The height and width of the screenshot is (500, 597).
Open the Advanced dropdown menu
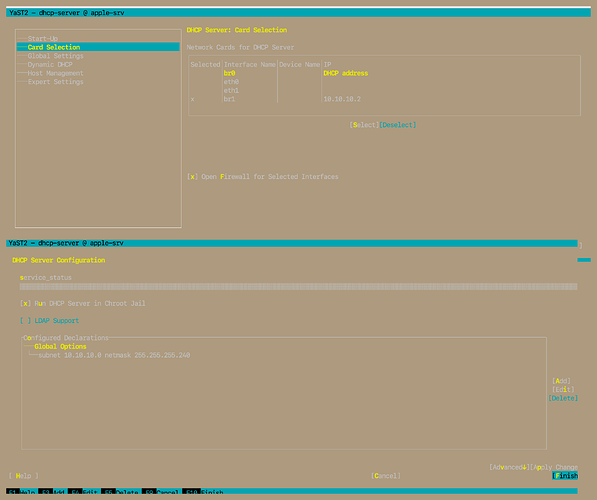[509, 467]
